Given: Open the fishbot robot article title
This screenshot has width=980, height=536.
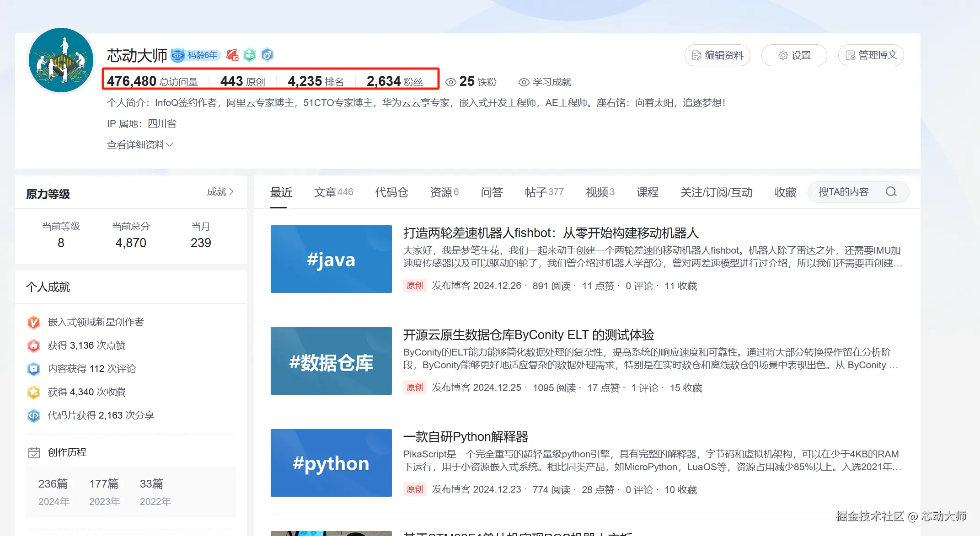Looking at the screenshot, I should click(551, 233).
